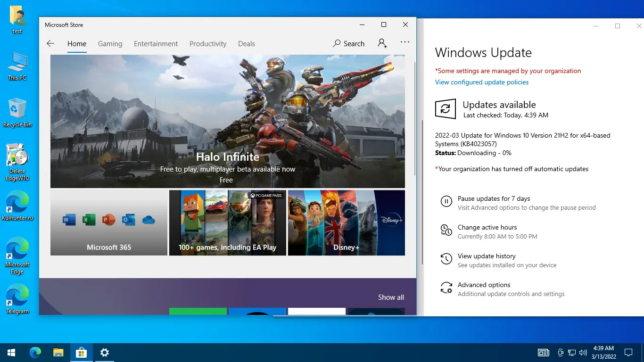Go to the Deals tab
644x362 pixels.
pos(247,44)
